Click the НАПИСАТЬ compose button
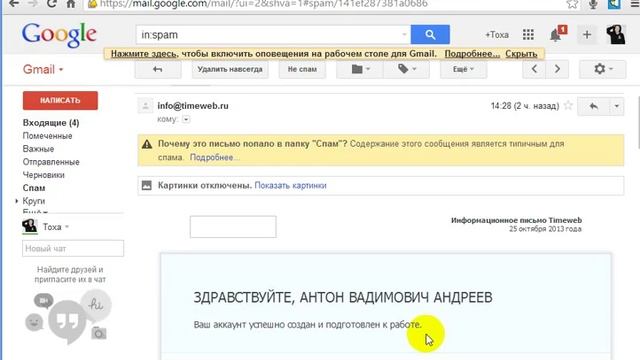The height and width of the screenshot is (360, 640). 60,100
